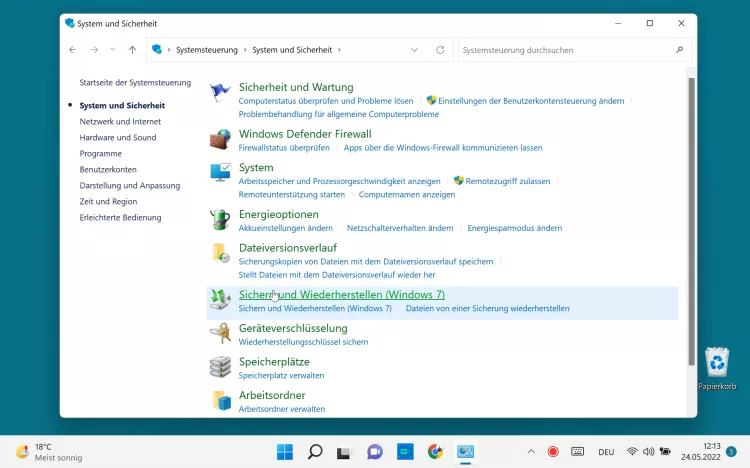This screenshot has height=468, width=750.
Task: Select Netzwerk und Internet in sidebar
Action: pyautogui.click(x=120, y=122)
